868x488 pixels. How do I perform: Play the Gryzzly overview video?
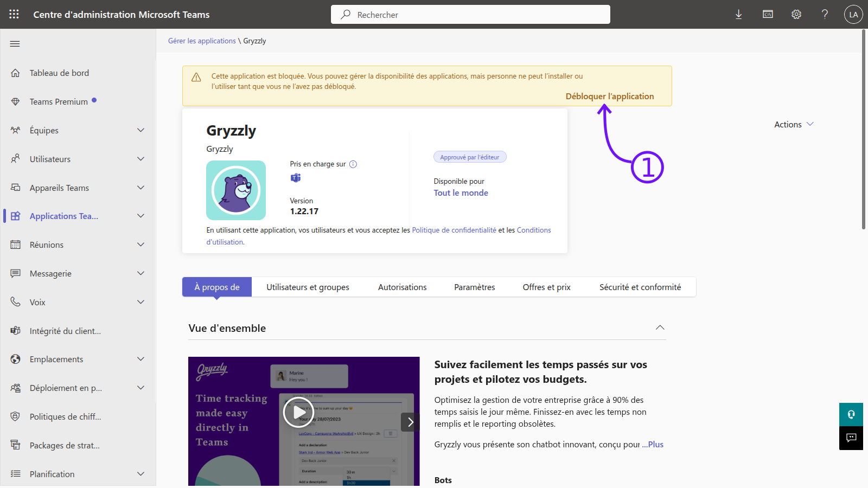click(x=298, y=412)
